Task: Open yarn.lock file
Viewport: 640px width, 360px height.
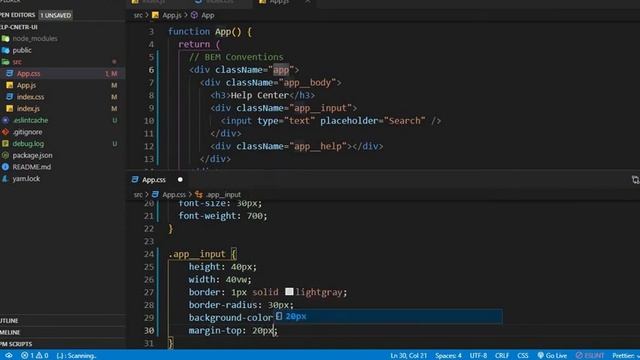Action: (26, 178)
